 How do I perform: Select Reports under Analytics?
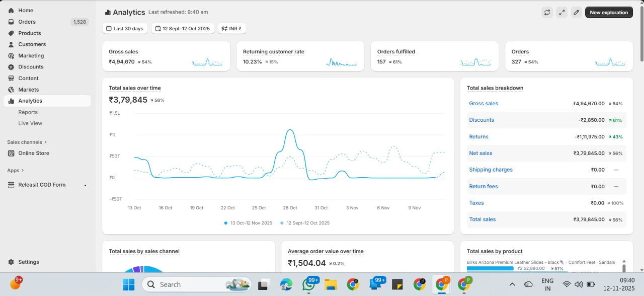pos(28,112)
